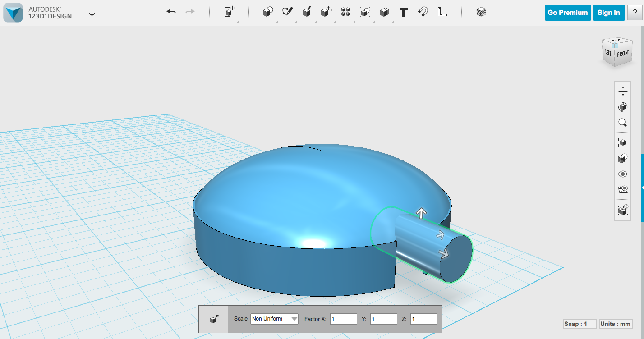
Task: Select the Pattern tool
Action: pos(345,12)
